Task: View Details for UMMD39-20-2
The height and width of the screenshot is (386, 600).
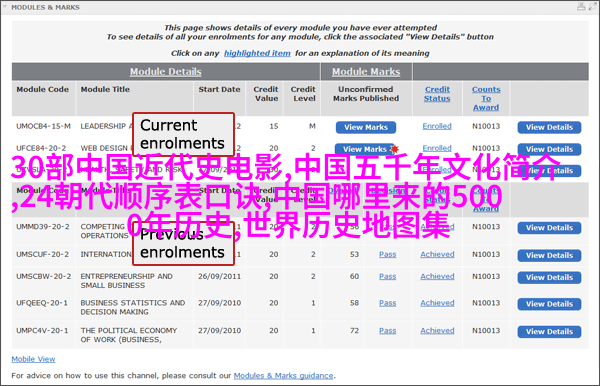Action: pos(549,228)
